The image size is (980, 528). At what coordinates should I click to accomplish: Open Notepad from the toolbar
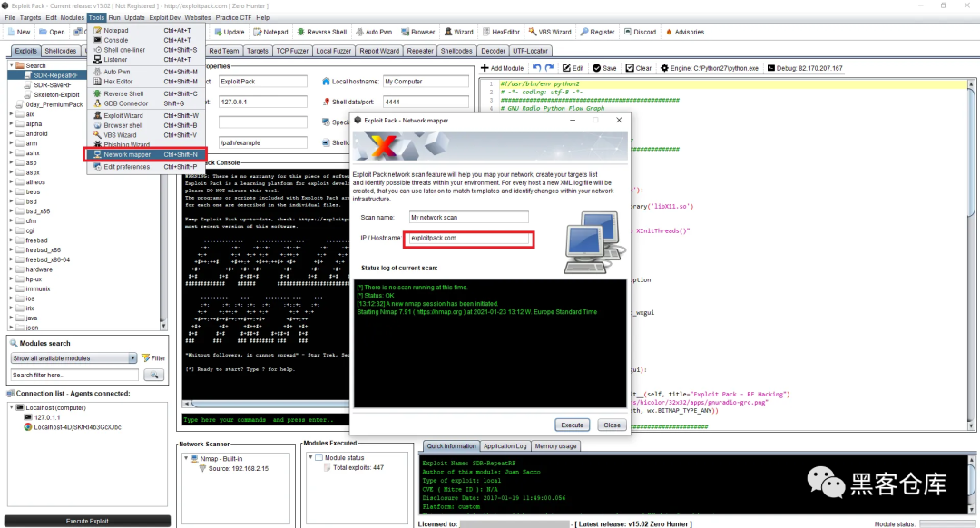(270, 32)
